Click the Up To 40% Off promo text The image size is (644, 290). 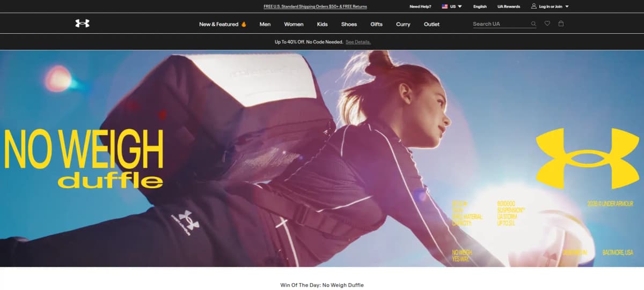pyautogui.click(x=309, y=42)
